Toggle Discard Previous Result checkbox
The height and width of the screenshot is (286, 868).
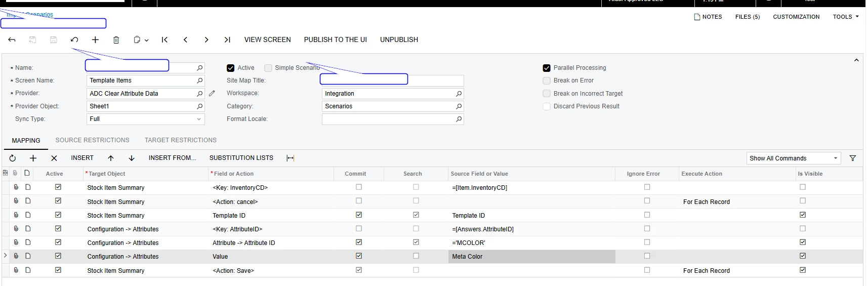click(x=547, y=106)
